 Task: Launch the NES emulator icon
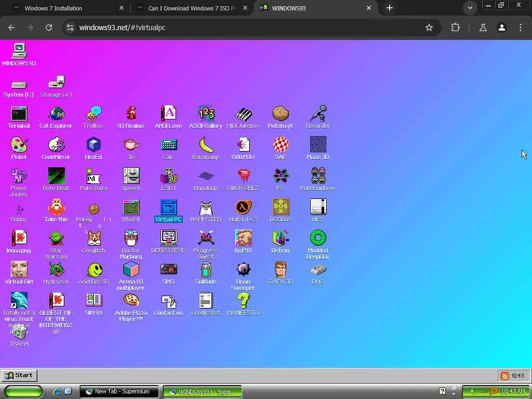318,211
